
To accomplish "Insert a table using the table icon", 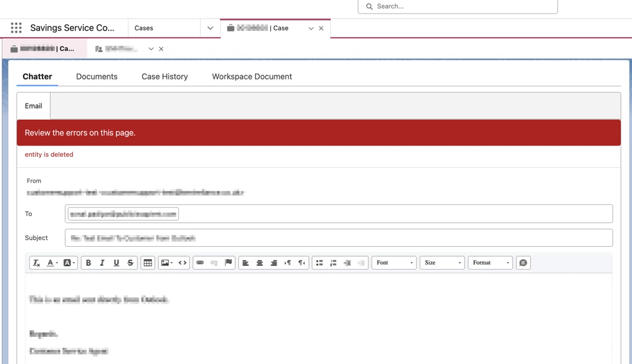I will pos(148,263).
